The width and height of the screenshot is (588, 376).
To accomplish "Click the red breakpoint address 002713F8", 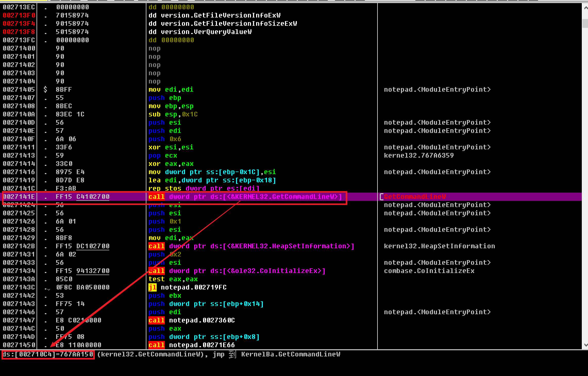I will (x=19, y=32).
